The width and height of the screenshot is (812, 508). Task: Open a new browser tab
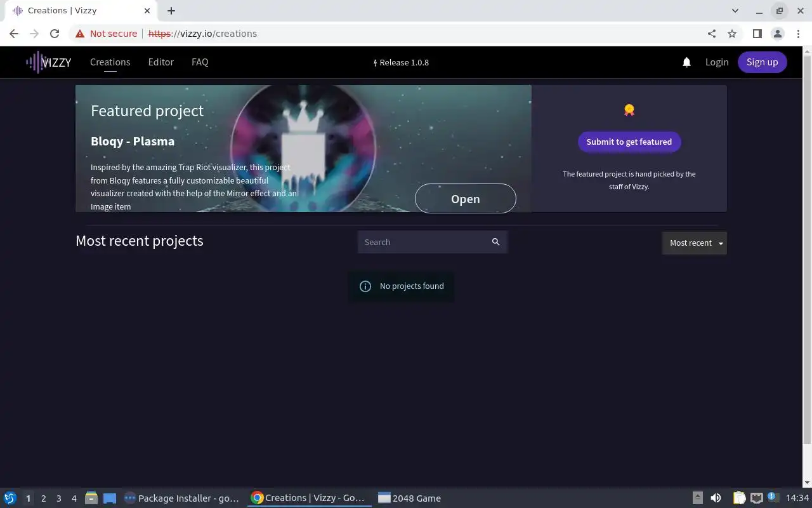(x=171, y=11)
